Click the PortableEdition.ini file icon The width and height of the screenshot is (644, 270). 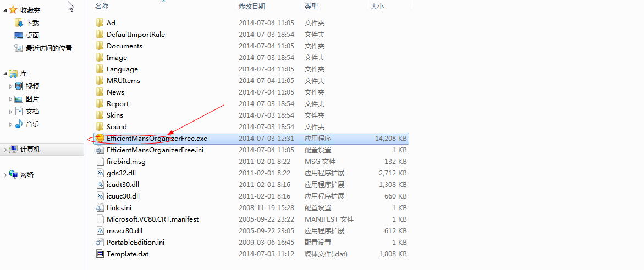coord(100,242)
